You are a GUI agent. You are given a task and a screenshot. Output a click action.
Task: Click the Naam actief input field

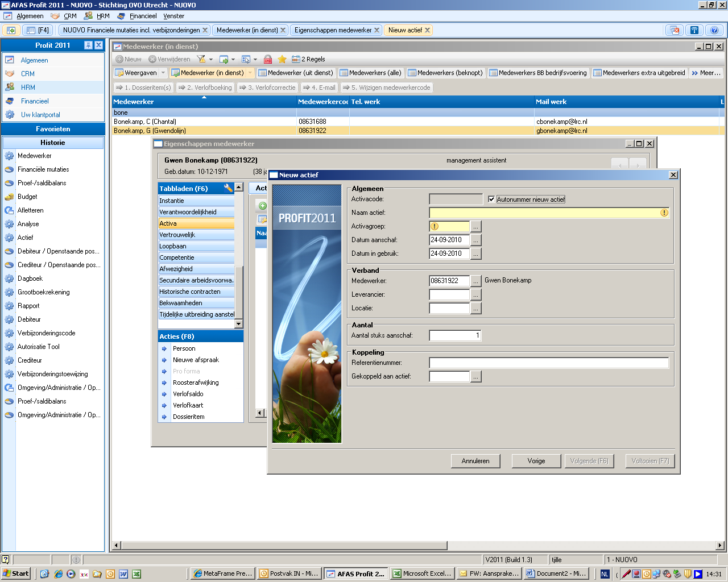tap(549, 213)
